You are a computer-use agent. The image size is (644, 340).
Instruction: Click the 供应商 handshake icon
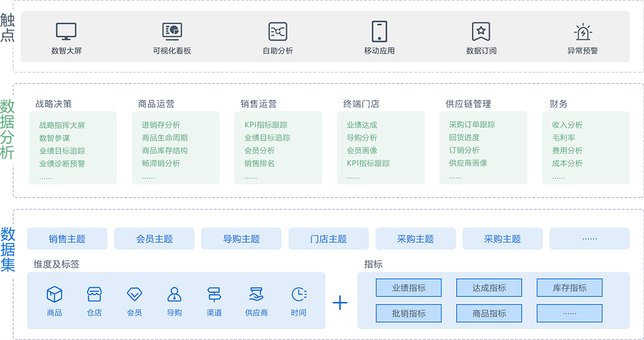click(x=256, y=294)
